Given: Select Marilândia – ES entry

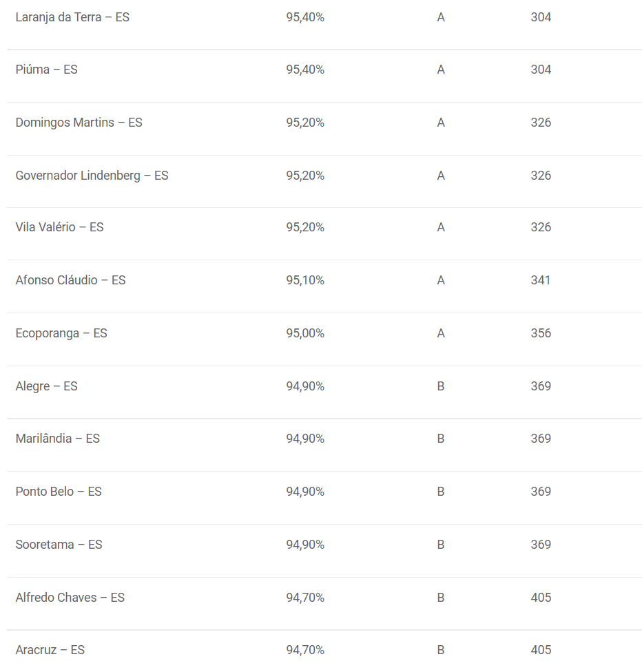Looking at the screenshot, I should pyautogui.click(x=57, y=439).
